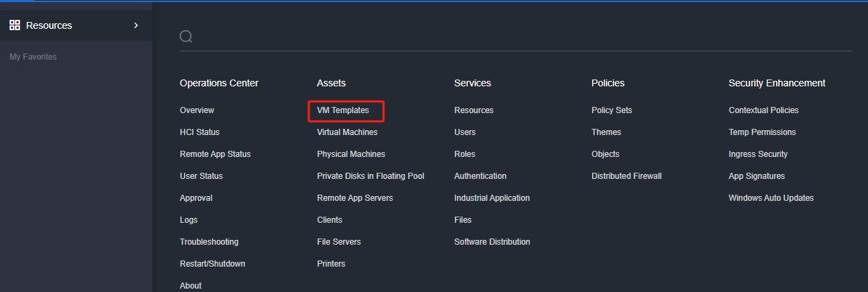Go to Physical Machines

pyautogui.click(x=351, y=154)
